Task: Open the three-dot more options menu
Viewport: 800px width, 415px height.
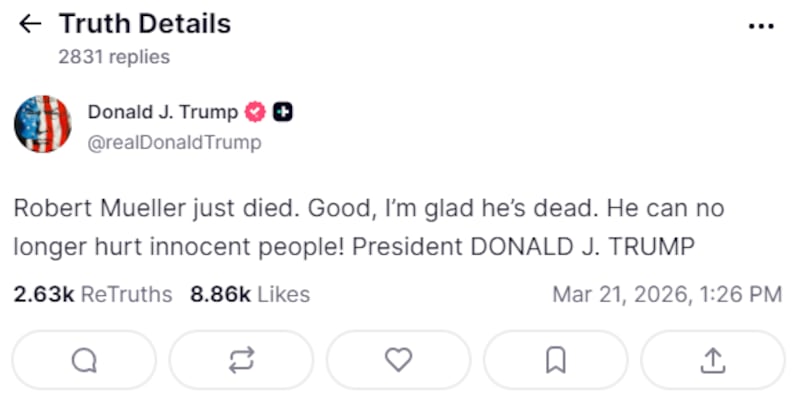Action: click(761, 26)
